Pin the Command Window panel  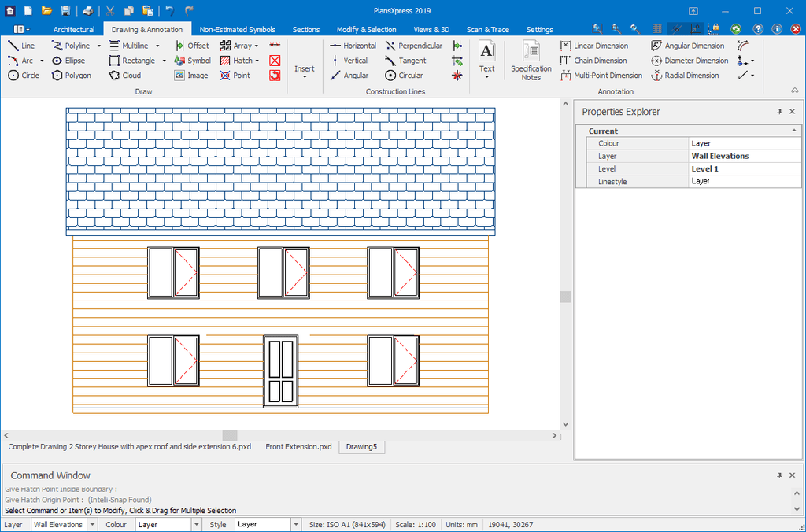pyautogui.click(x=779, y=475)
